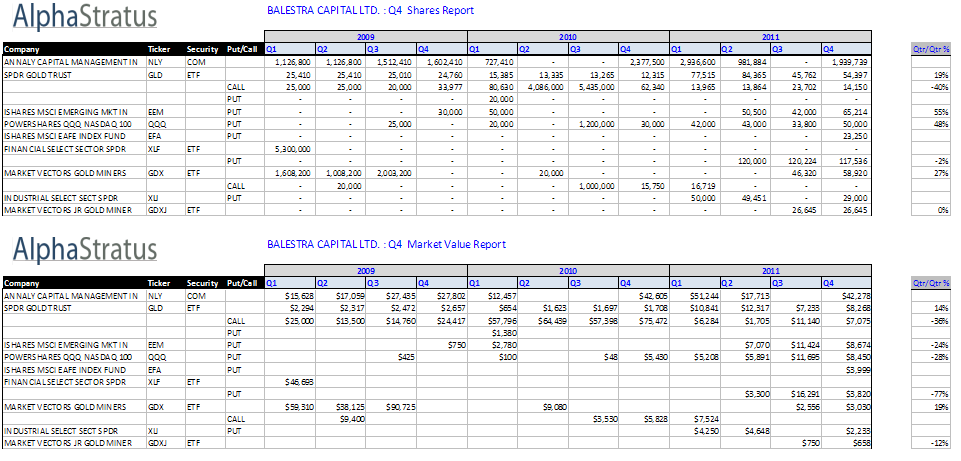
Task: Click the $64,439 call market value
Action: pyautogui.click(x=543, y=321)
